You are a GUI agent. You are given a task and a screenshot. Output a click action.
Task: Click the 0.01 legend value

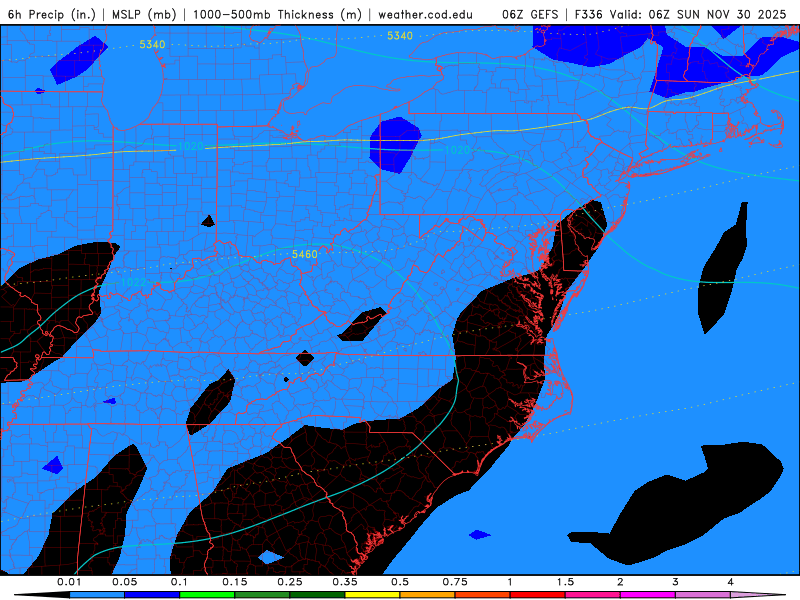click(x=69, y=582)
